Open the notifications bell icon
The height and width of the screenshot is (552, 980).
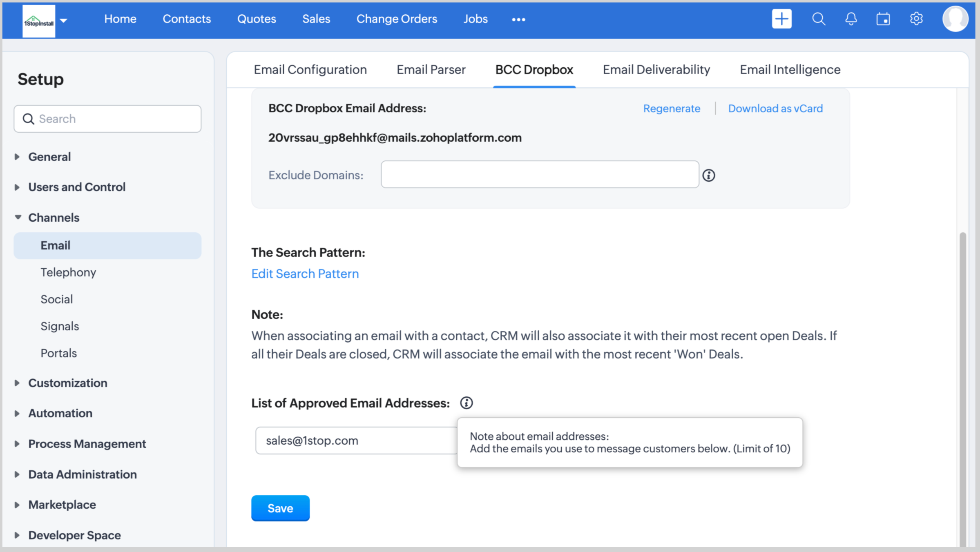click(851, 19)
